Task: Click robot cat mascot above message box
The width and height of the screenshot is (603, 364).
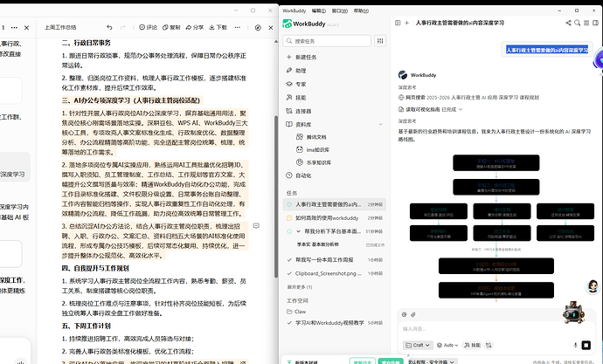Action: point(573,312)
